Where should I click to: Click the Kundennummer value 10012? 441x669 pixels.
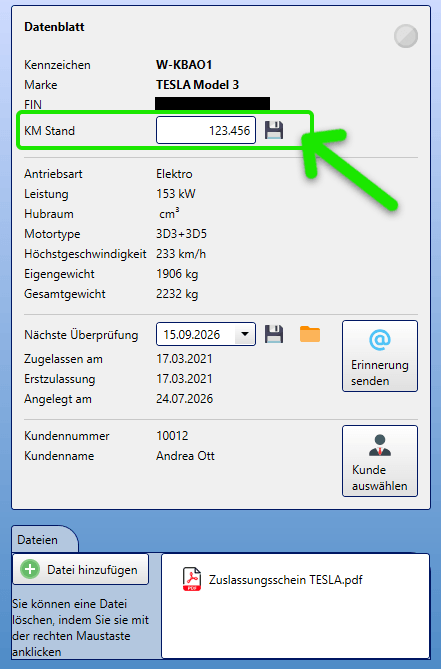click(172, 436)
